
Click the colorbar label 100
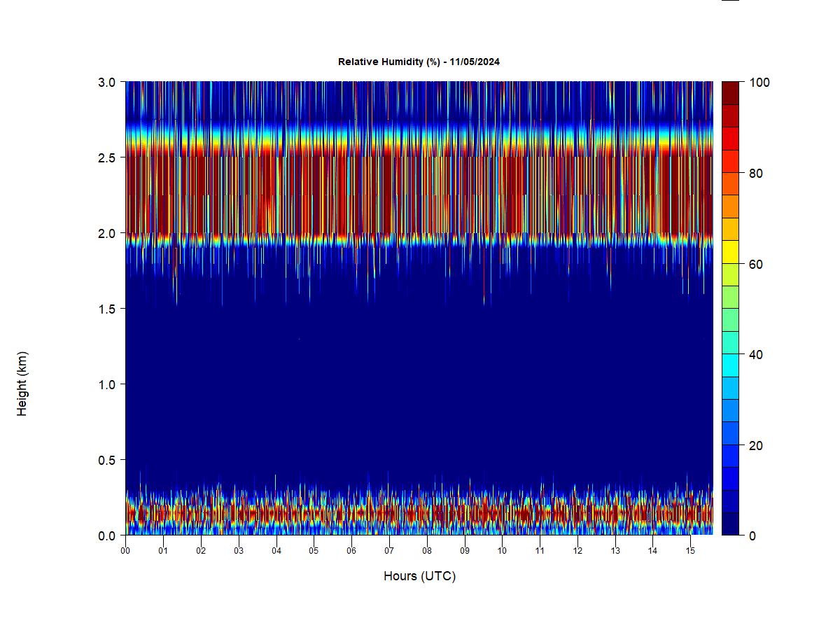[x=759, y=83]
